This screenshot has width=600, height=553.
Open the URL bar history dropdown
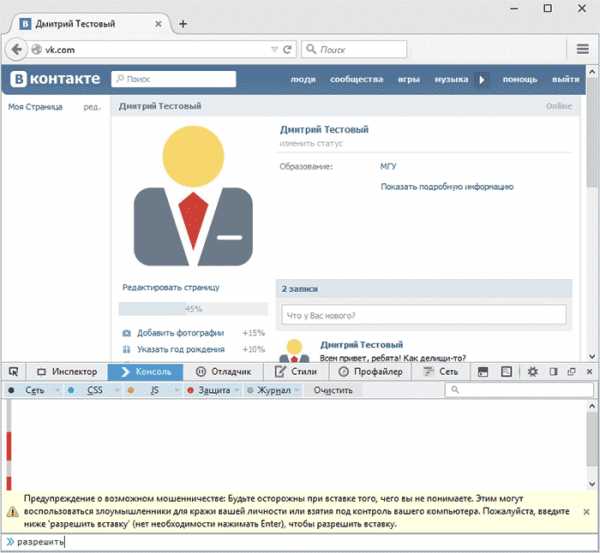pos(274,49)
